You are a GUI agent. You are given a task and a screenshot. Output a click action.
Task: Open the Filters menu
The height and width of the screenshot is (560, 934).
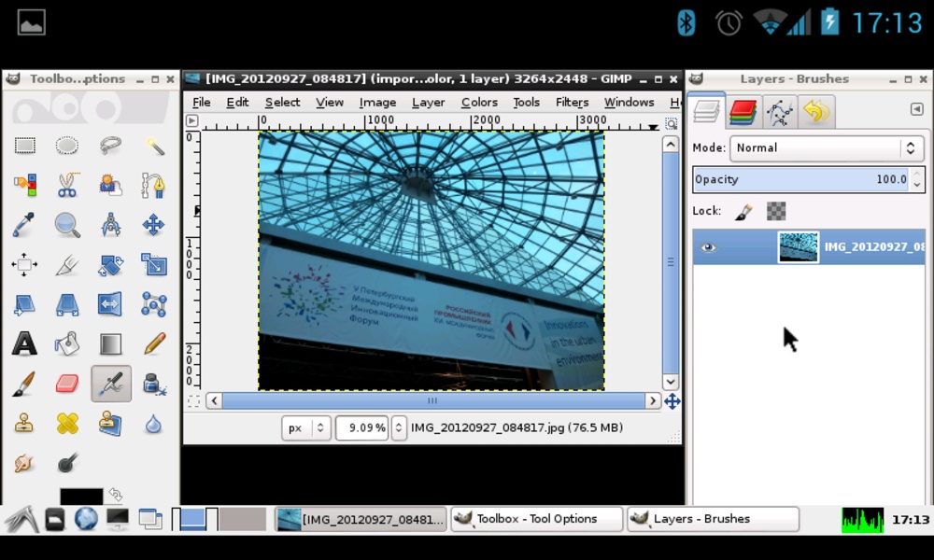point(572,103)
